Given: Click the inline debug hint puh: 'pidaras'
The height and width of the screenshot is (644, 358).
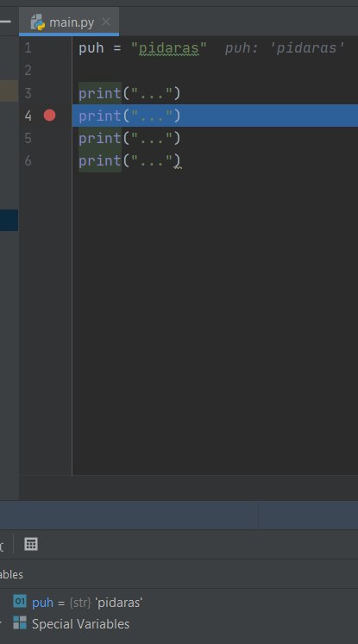Looking at the screenshot, I should click(285, 48).
